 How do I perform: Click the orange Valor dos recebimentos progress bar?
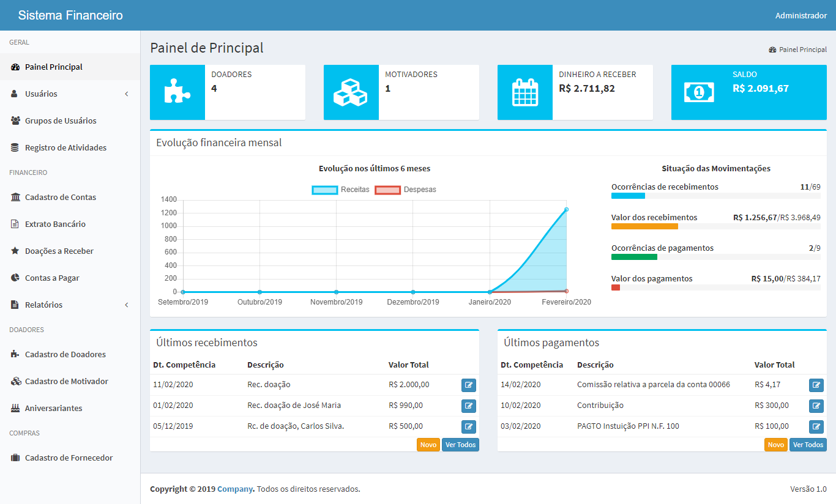(x=644, y=226)
